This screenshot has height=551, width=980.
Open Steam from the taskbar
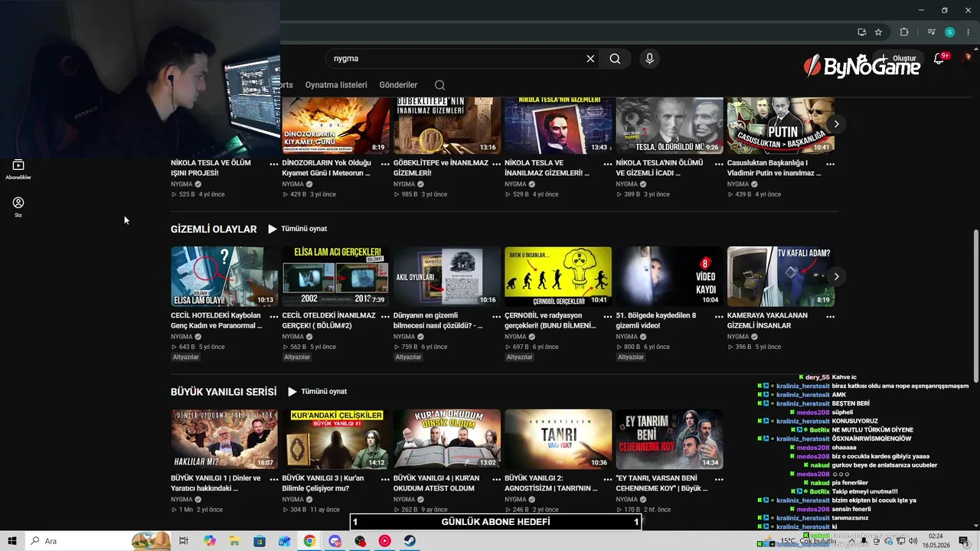410,541
